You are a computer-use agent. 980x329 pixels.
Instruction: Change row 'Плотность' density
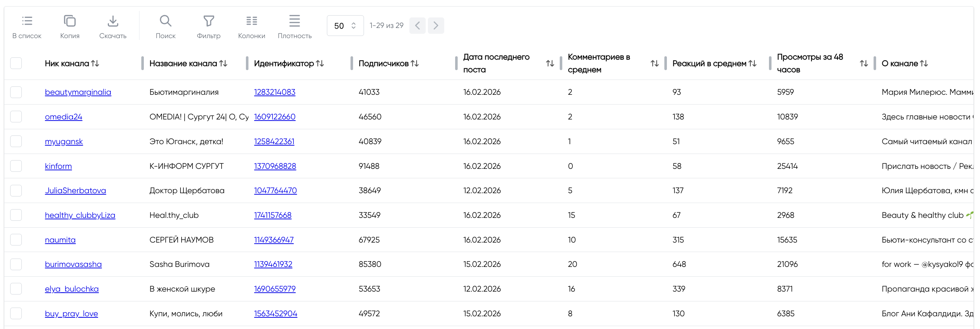click(295, 21)
